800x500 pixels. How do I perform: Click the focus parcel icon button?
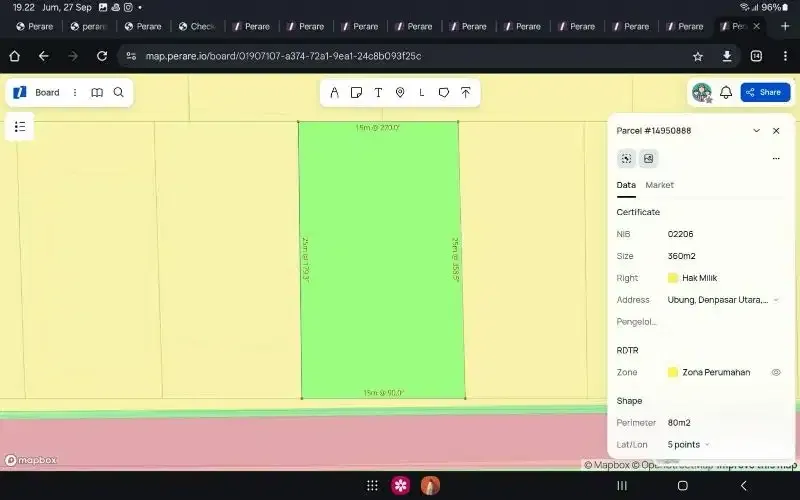[x=627, y=159]
